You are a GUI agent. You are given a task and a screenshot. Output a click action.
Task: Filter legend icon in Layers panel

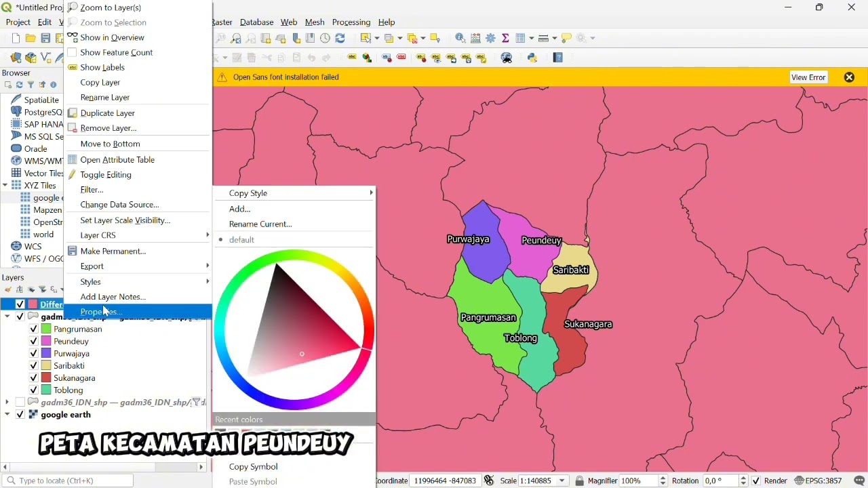[x=43, y=290]
